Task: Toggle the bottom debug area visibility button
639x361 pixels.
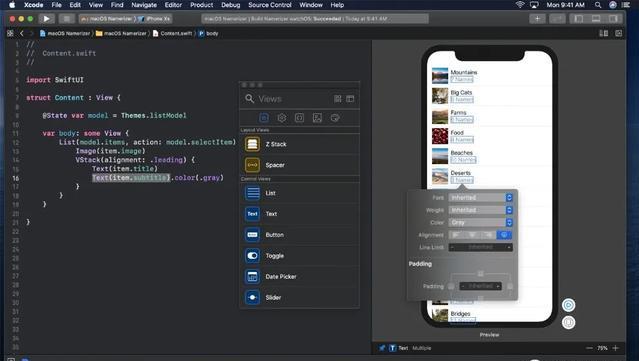Action: [596, 19]
